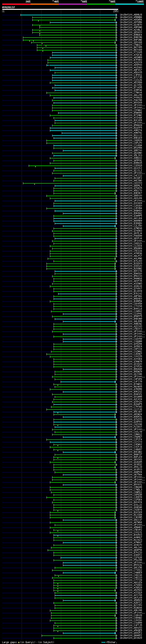Click the cyan alignment bar for UniRef100_A8HNJ8
146x644 pixels.
[x=69, y=15]
